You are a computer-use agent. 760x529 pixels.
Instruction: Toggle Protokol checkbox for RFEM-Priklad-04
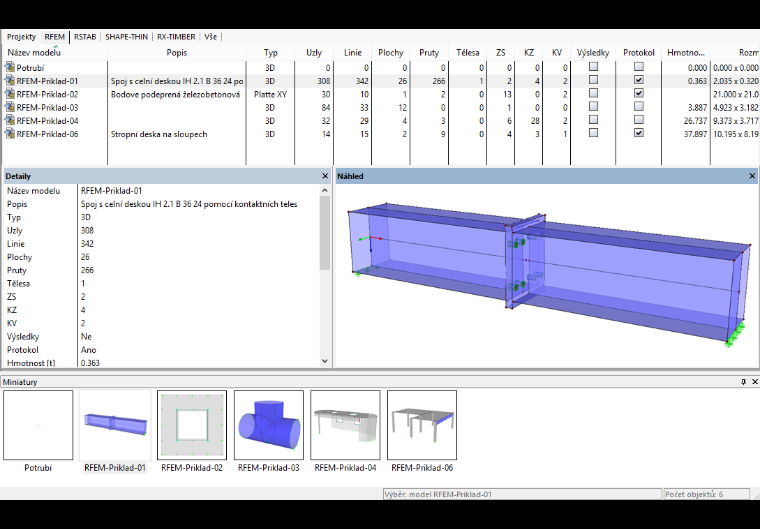[639, 120]
